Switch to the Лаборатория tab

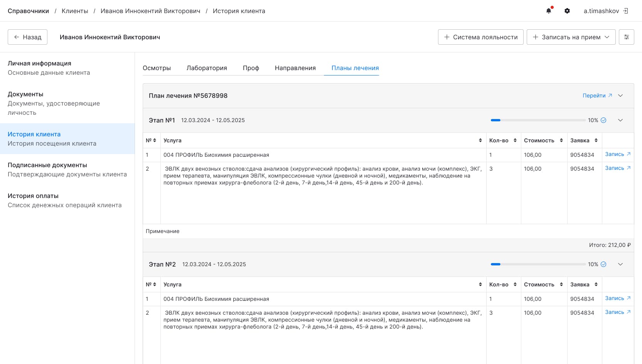207,68
